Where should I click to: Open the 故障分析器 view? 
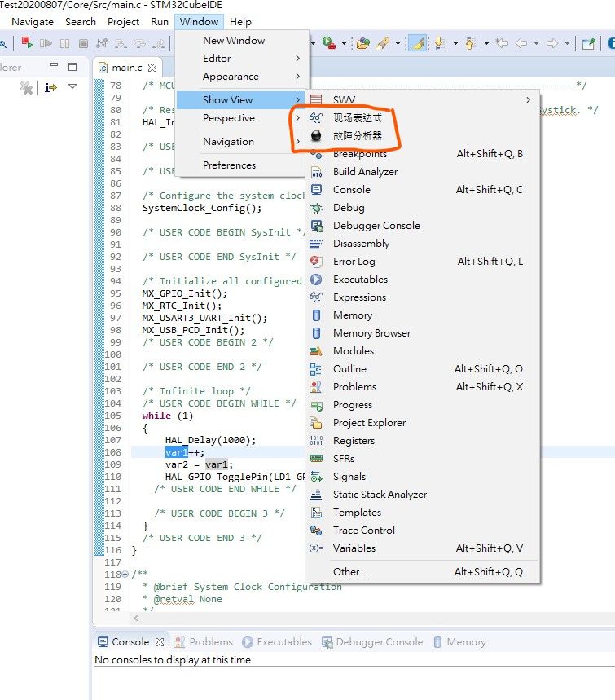[x=422, y=136]
